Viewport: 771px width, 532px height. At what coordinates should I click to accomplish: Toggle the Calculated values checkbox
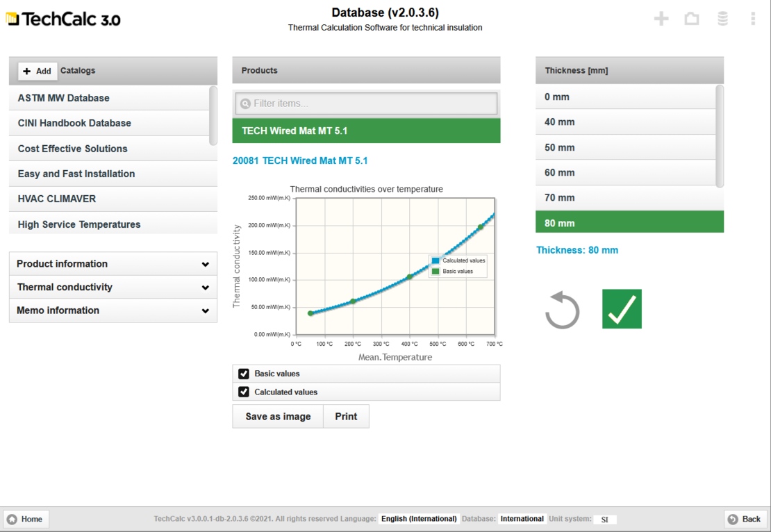[x=243, y=392]
